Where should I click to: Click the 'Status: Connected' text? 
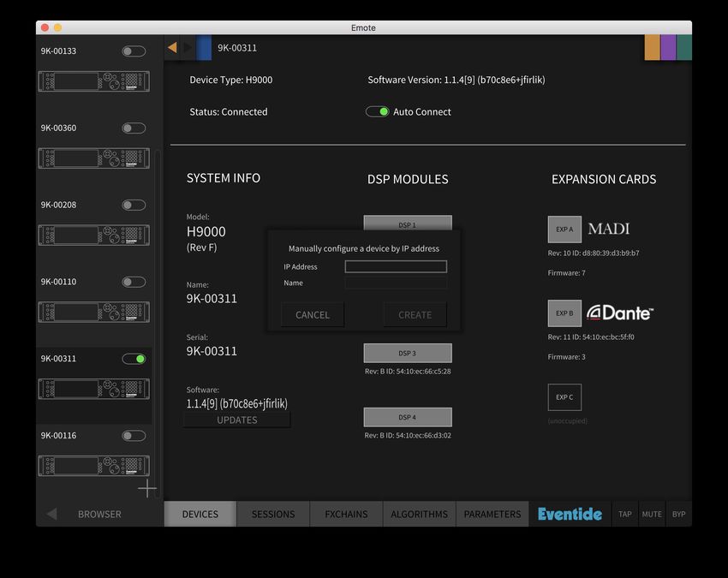[x=229, y=112]
